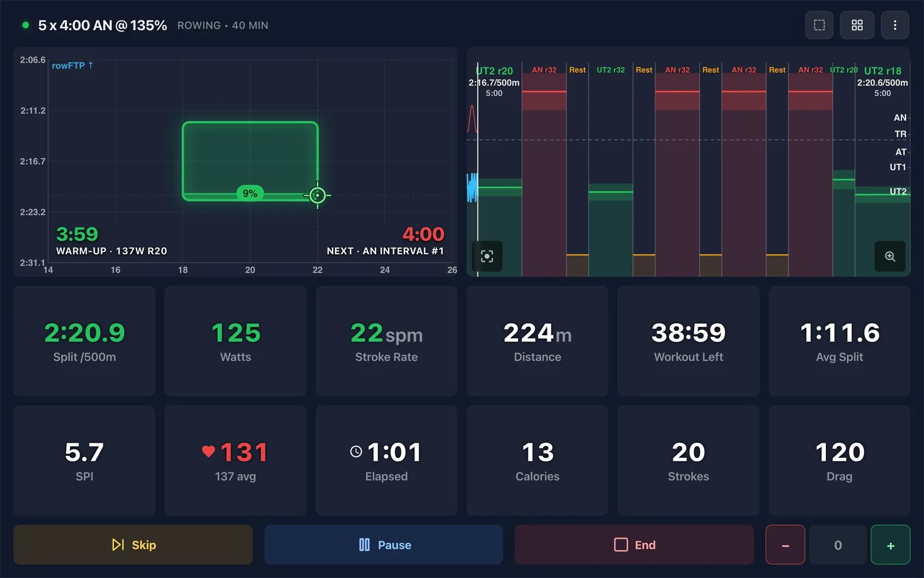Select the 13 Calories tile
The height and width of the screenshot is (578, 924).
tap(537, 460)
